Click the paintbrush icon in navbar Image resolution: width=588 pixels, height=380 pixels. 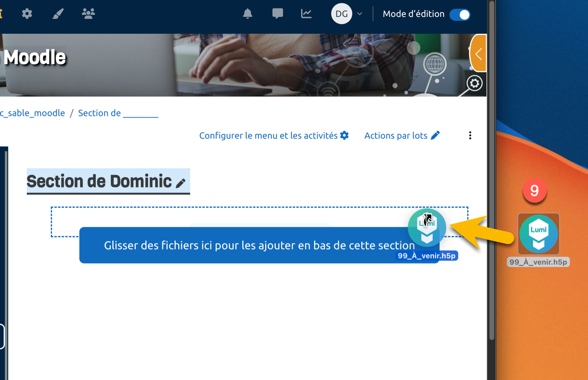tap(58, 14)
